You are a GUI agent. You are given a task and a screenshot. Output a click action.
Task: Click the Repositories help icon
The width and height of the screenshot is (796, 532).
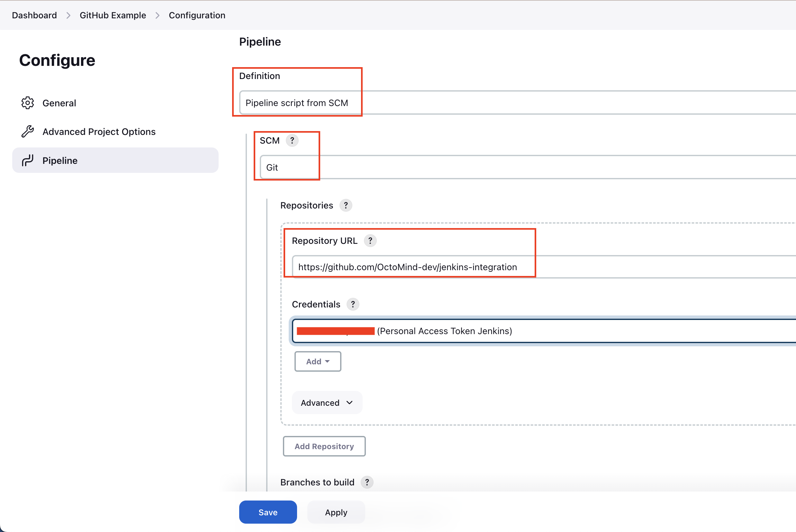pos(346,205)
